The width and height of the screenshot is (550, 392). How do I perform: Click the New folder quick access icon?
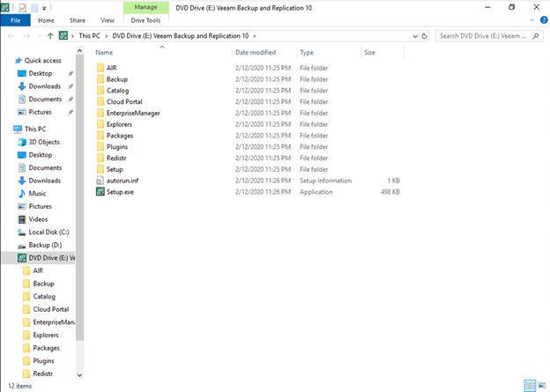point(34,7)
